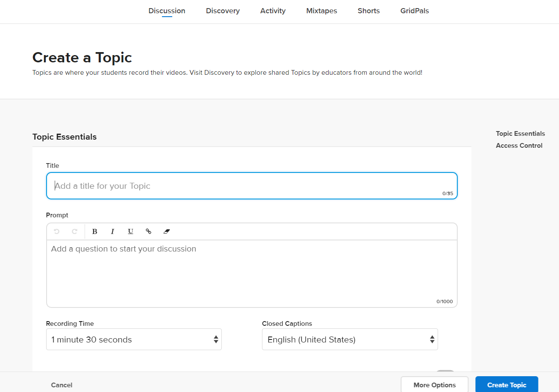Jump to Topic Essentials section link
This screenshot has width=559, height=392.
tap(521, 134)
